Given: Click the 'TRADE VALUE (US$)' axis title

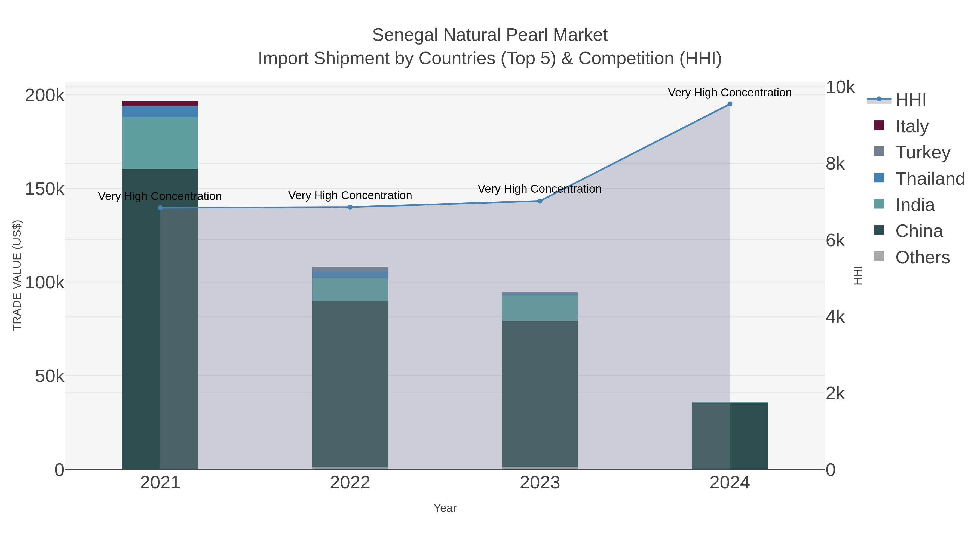Looking at the screenshot, I should click(17, 275).
